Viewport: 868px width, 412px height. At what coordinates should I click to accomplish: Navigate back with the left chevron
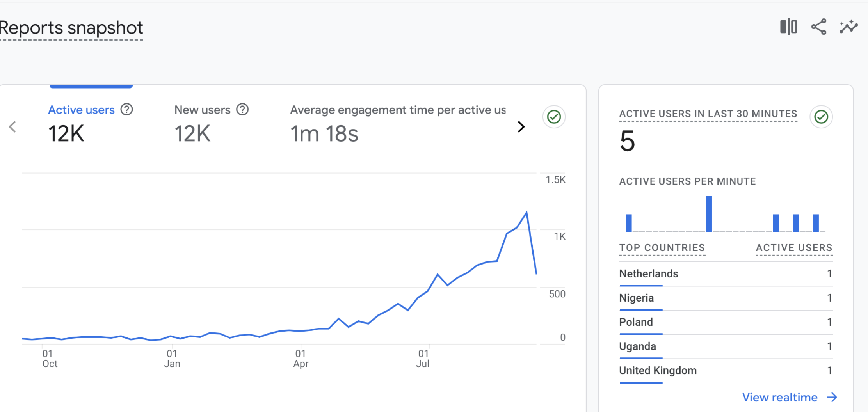pyautogui.click(x=12, y=126)
